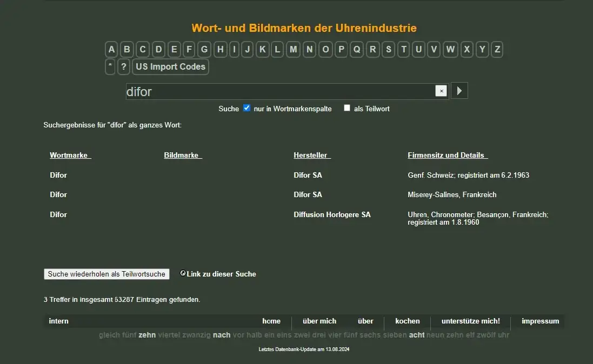Open the 'US Import Codes' list
593x364 pixels.
click(170, 67)
